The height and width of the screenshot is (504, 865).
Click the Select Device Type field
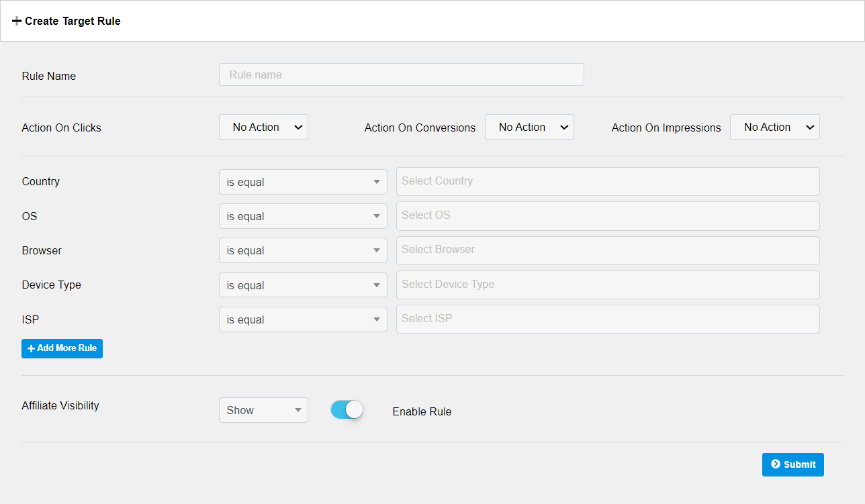(x=608, y=285)
